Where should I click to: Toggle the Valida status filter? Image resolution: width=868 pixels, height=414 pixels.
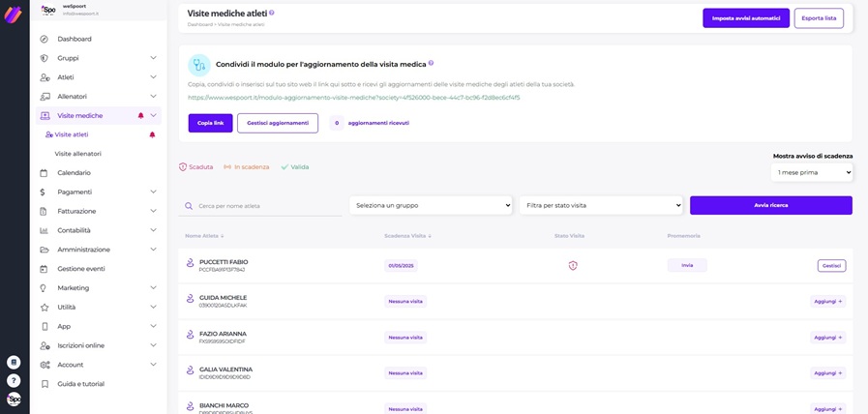click(295, 167)
